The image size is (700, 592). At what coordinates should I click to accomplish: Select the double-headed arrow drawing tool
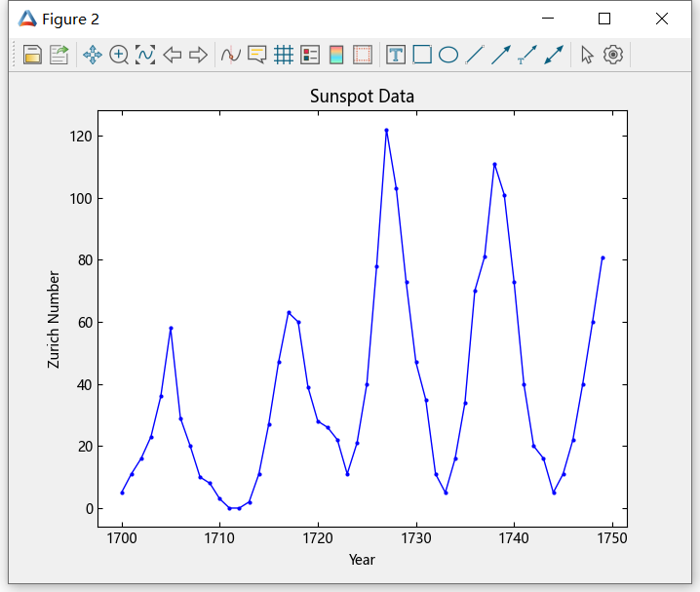click(x=554, y=55)
